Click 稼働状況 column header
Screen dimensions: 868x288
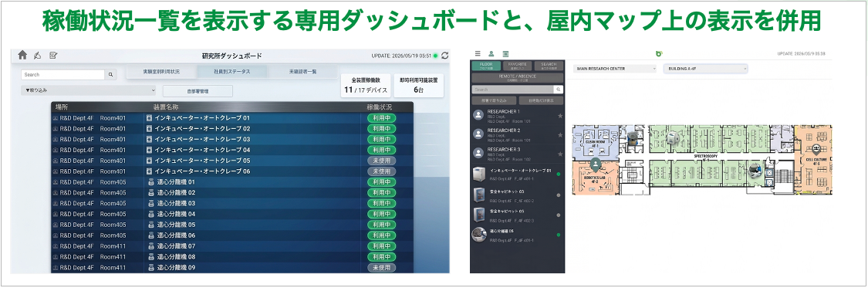click(379, 107)
